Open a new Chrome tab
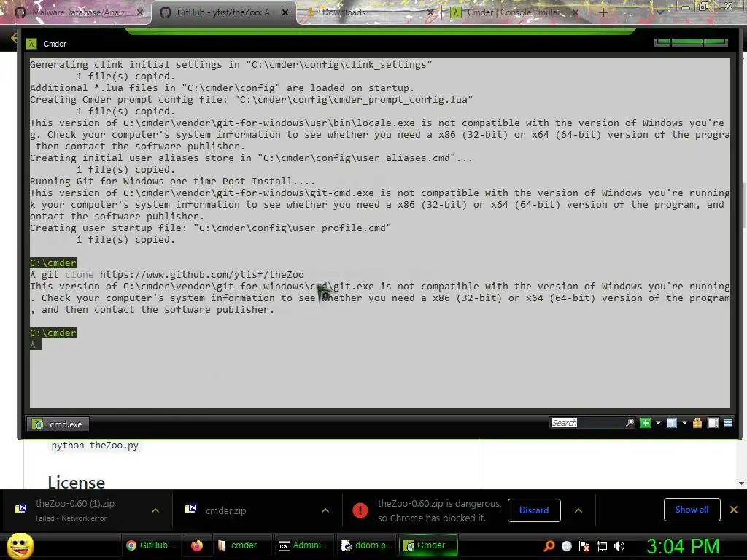This screenshot has width=747, height=560. click(603, 12)
